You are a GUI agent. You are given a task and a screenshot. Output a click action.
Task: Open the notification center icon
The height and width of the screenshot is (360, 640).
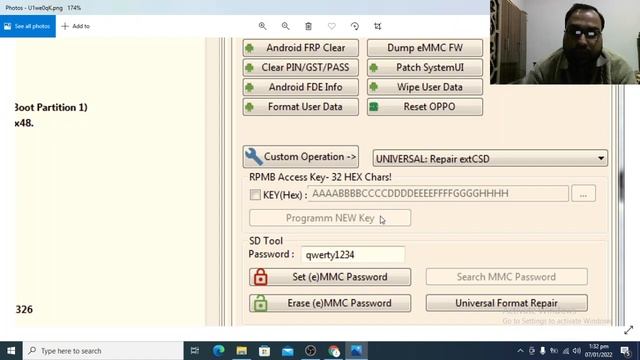click(x=626, y=351)
